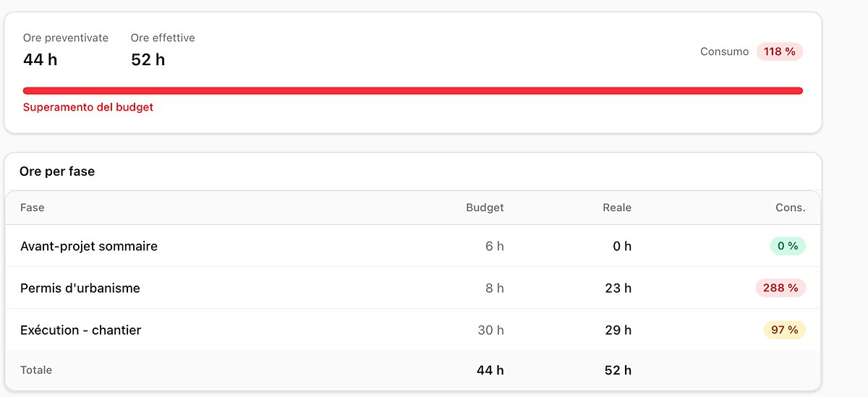Viewport: 868px width, 397px height.
Task: Click the 'Fase' column header
Action: pyautogui.click(x=33, y=208)
